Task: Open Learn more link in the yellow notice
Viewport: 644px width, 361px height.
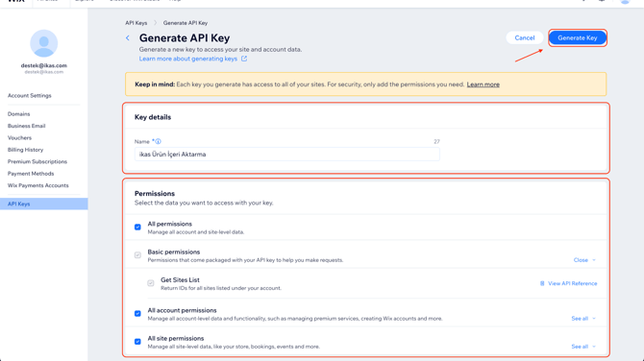Action: [x=483, y=84]
